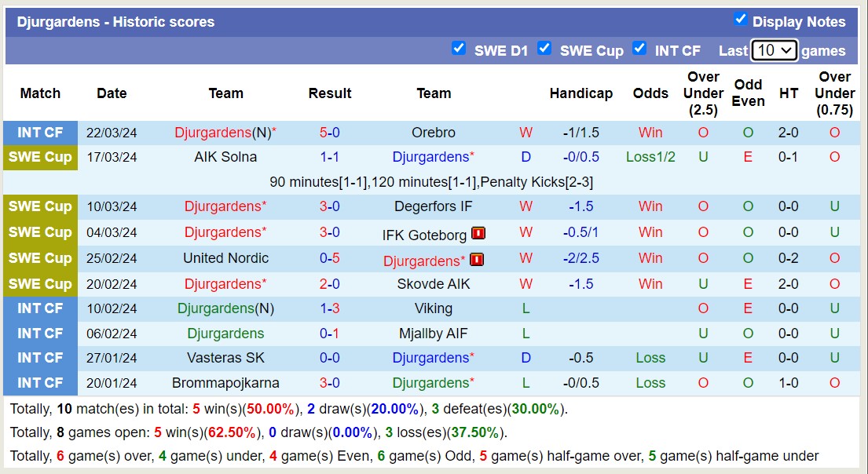868x474 pixels.
Task: Click the Skovde AIK team name
Action: click(434, 284)
